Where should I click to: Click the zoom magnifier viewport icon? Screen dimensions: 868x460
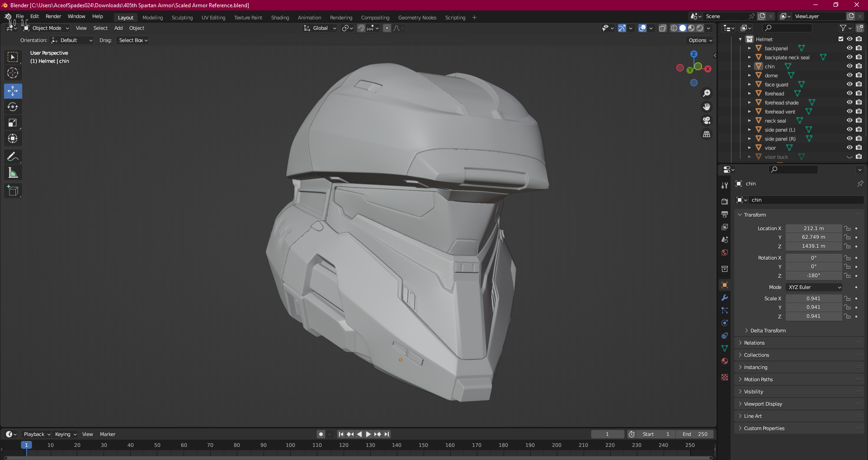[x=707, y=93]
